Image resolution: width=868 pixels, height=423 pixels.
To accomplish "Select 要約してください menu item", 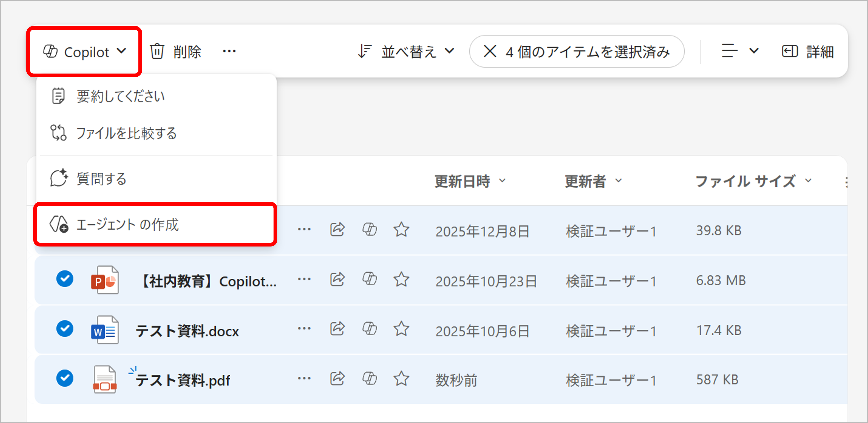I will coord(120,96).
